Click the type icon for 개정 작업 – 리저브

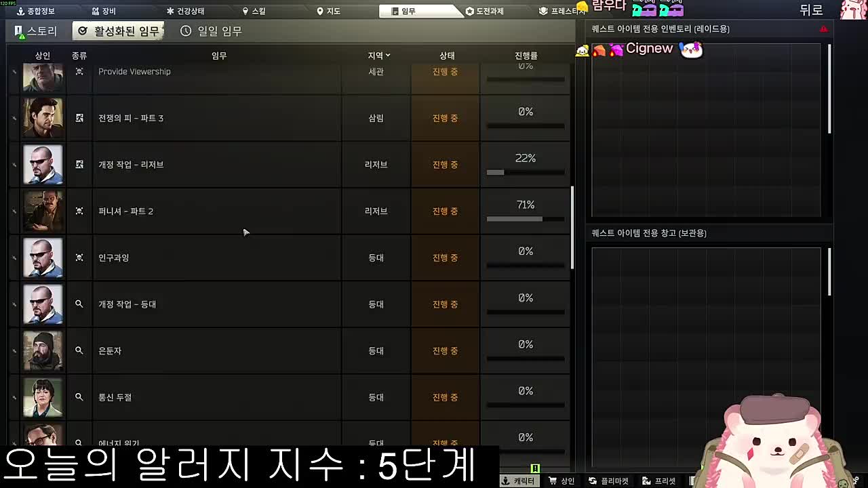79,165
